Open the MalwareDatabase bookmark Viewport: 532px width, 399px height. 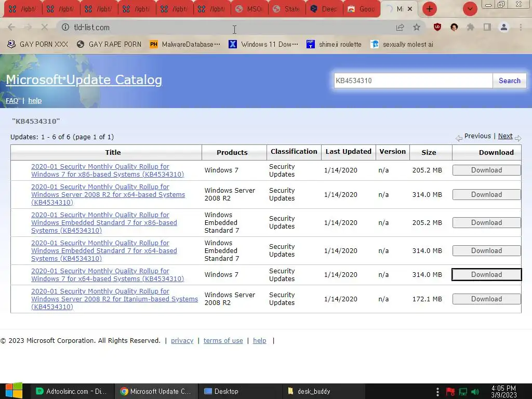185,45
